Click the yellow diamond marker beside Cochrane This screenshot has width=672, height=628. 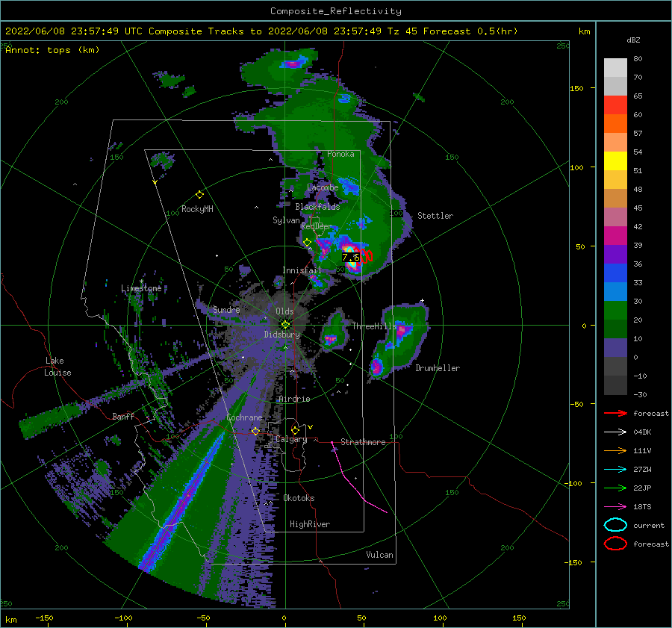coord(256,431)
